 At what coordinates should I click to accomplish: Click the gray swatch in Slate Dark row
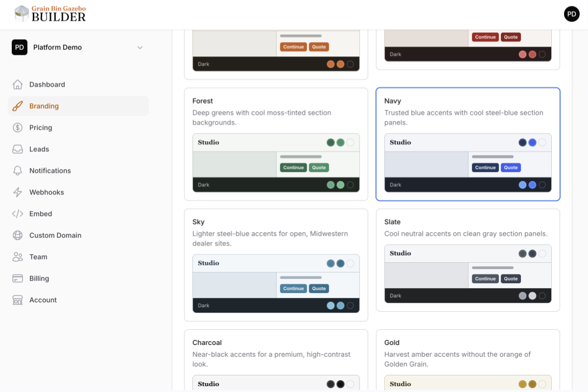click(x=523, y=295)
